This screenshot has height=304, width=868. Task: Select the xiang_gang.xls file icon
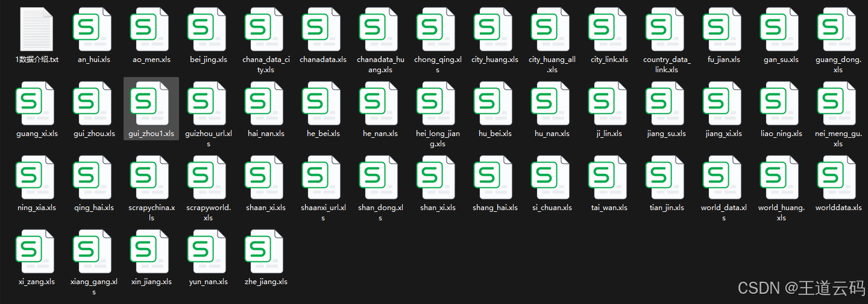click(93, 252)
